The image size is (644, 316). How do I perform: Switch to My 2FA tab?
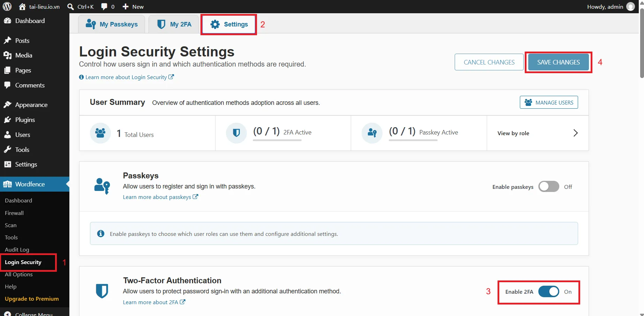point(174,24)
